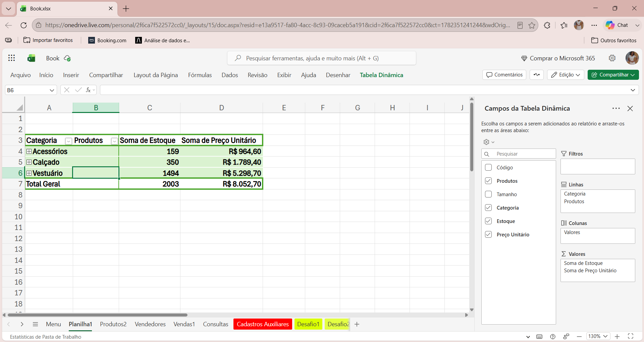The image size is (644, 342).
Task: Check the Código field checkbox
Action: [x=488, y=167]
